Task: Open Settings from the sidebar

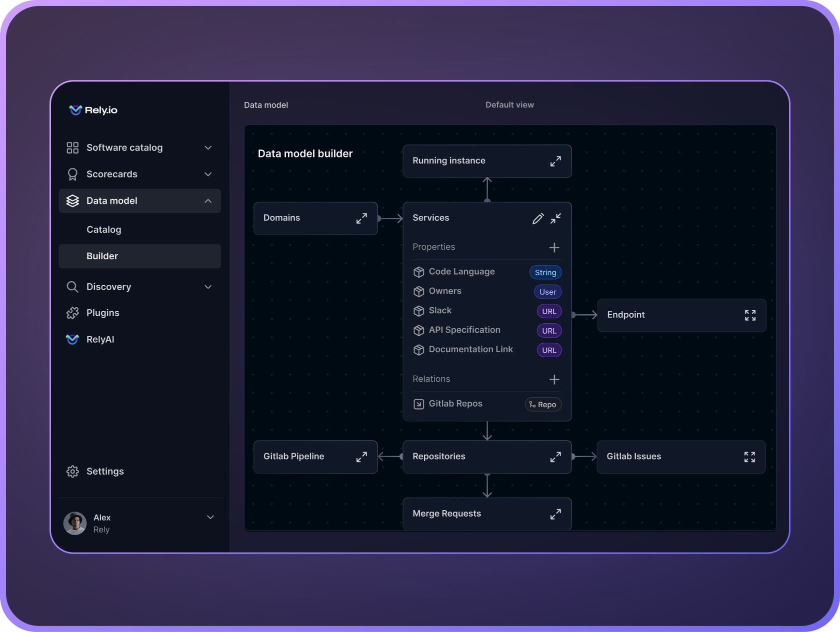Action: [105, 471]
